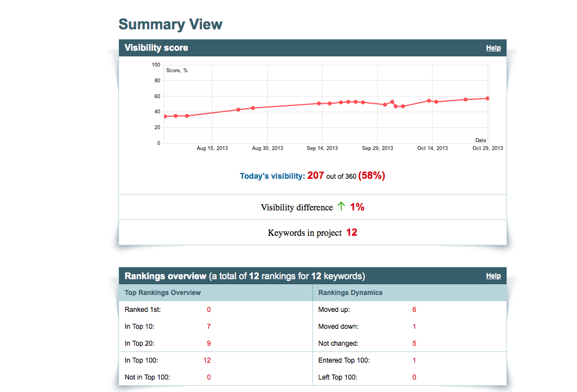Click the 'Keywords in project' label
Viewport: 577px width, 392px height.
pos(305,233)
